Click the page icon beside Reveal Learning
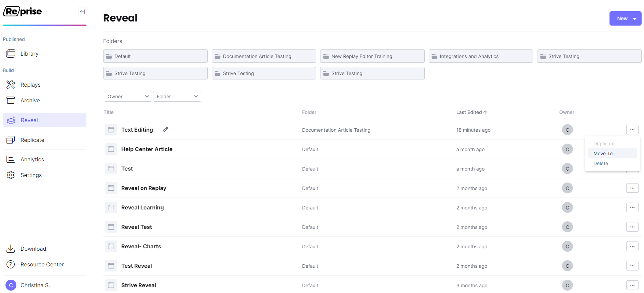The image size is (644, 293). 111,207
